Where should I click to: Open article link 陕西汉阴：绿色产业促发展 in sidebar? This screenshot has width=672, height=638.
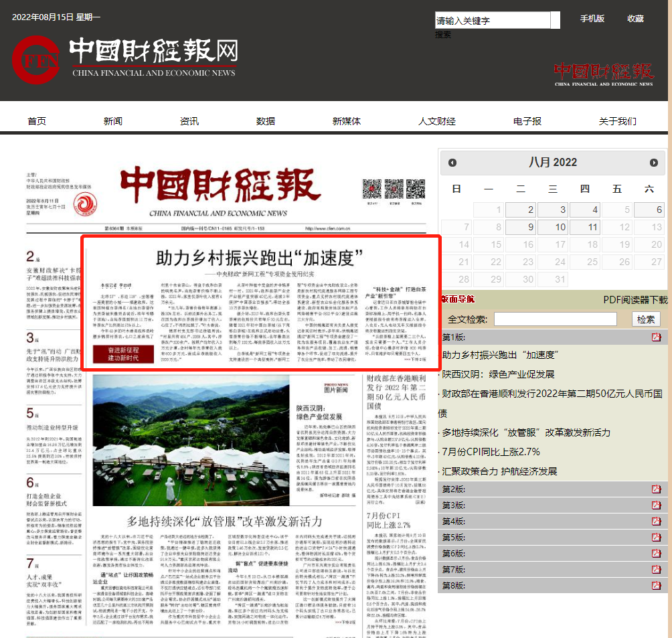pyautogui.click(x=498, y=374)
